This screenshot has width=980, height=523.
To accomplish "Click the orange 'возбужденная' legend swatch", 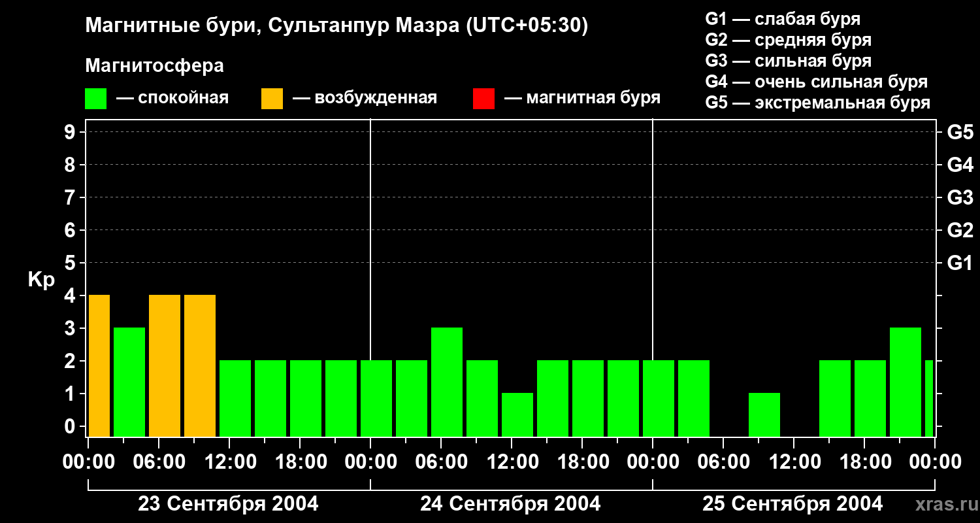I will click(272, 99).
